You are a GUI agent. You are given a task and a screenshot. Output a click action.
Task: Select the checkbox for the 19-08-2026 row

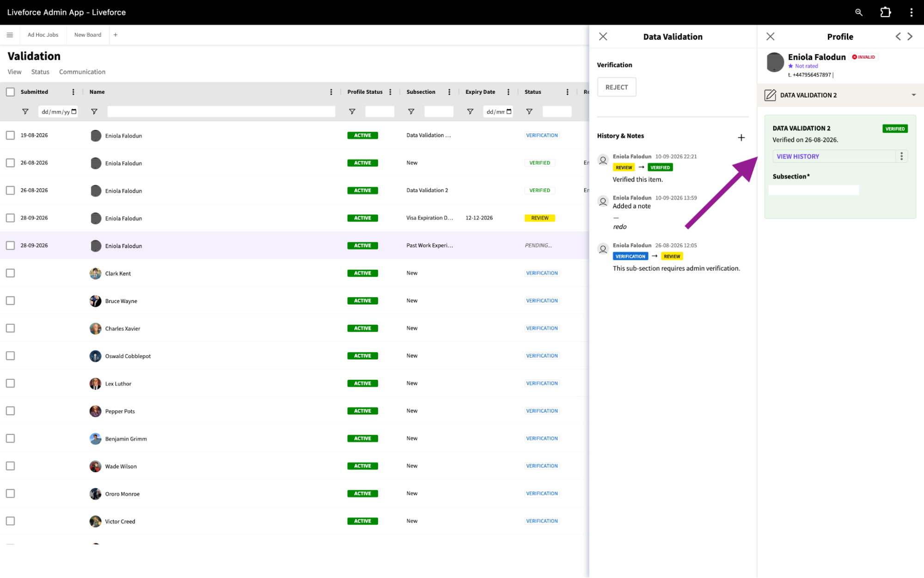click(10, 135)
